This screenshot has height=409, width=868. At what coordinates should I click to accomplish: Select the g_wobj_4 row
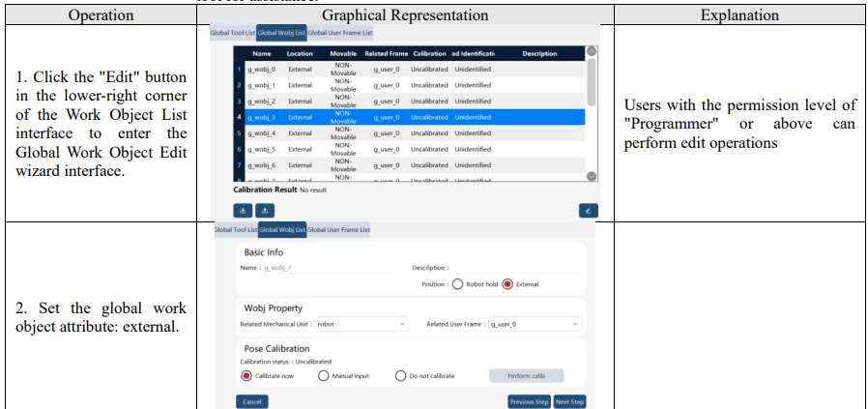[x=409, y=133]
